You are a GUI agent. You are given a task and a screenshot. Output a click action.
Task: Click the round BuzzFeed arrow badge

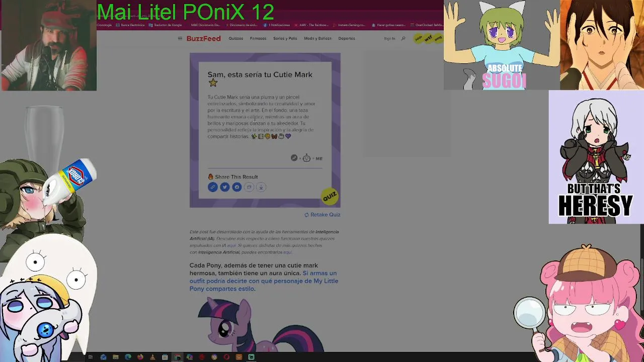pos(294,158)
